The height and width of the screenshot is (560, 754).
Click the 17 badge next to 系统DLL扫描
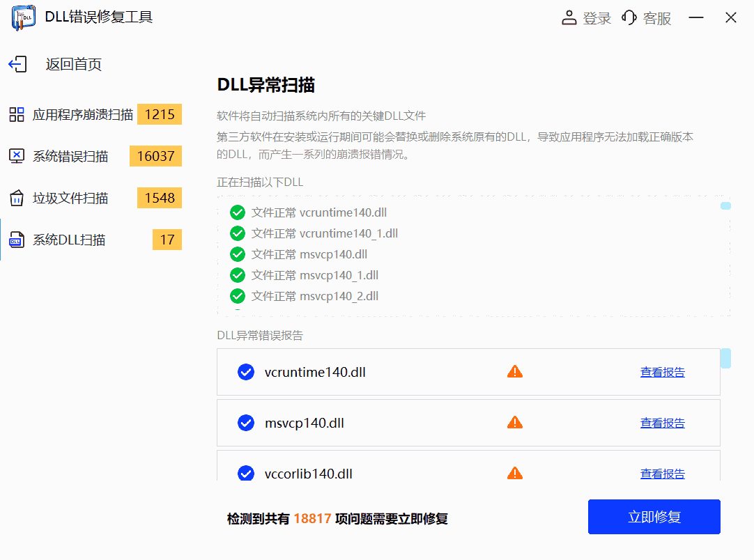point(167,240)
